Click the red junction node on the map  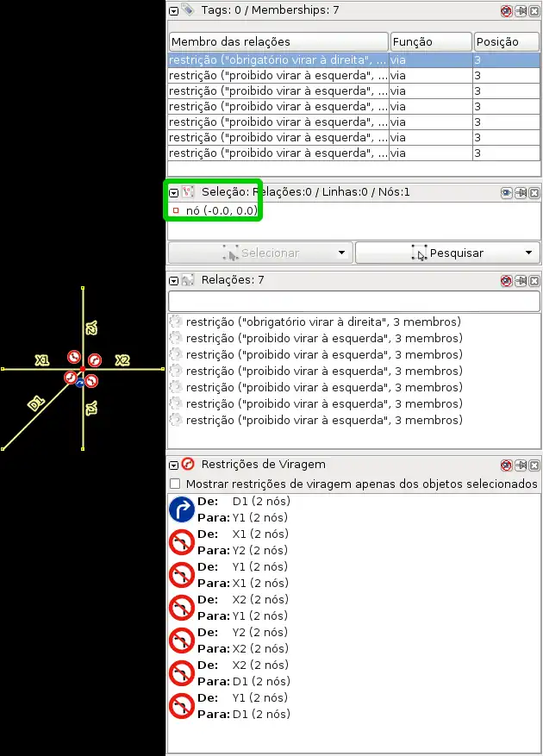(x=83, y=369)
